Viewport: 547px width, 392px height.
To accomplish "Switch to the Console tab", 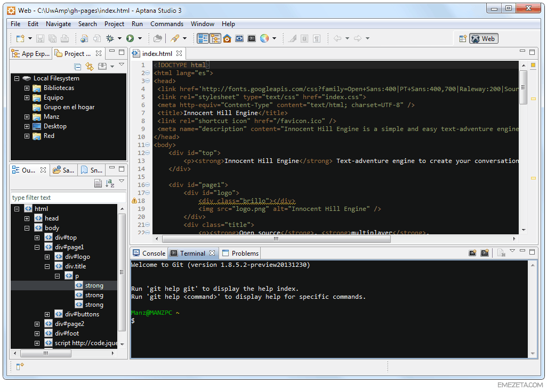I will (x=149, y=254).
